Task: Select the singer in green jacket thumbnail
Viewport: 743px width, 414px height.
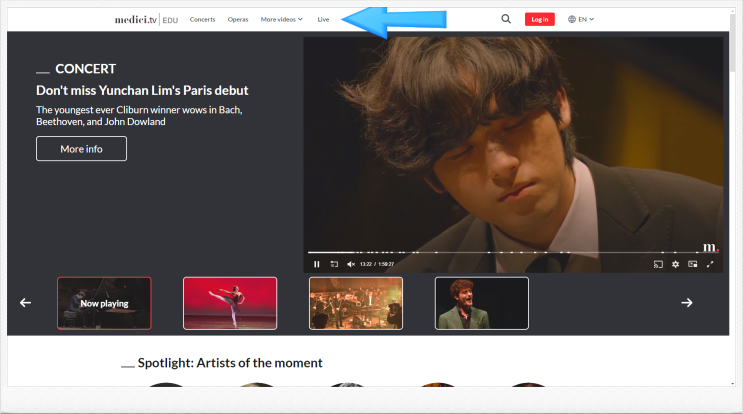Action: [x=481, y=303]
